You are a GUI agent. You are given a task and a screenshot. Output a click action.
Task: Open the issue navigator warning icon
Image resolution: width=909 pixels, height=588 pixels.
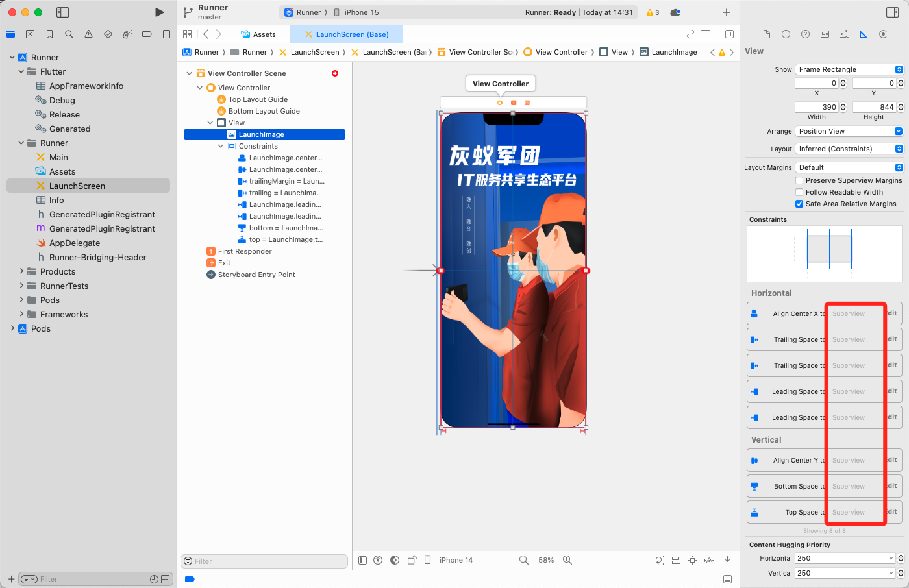coord(88,34)
